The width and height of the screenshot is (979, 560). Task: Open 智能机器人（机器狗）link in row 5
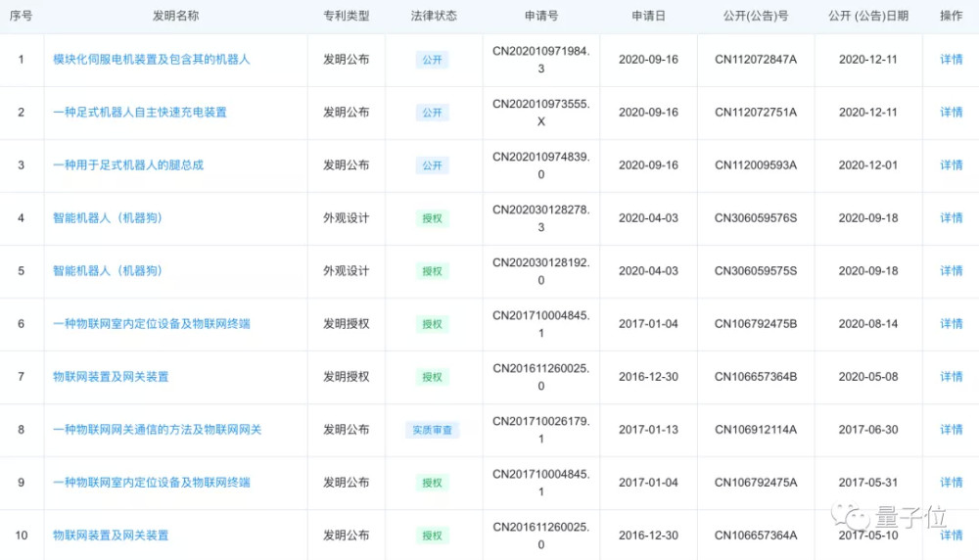tap(108, 271)
